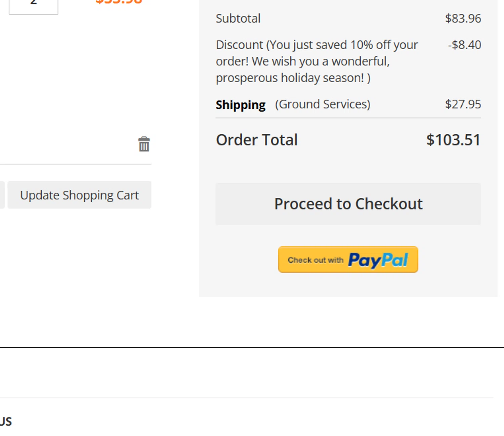Click the divider line above Order Total

tap(348, 118)
